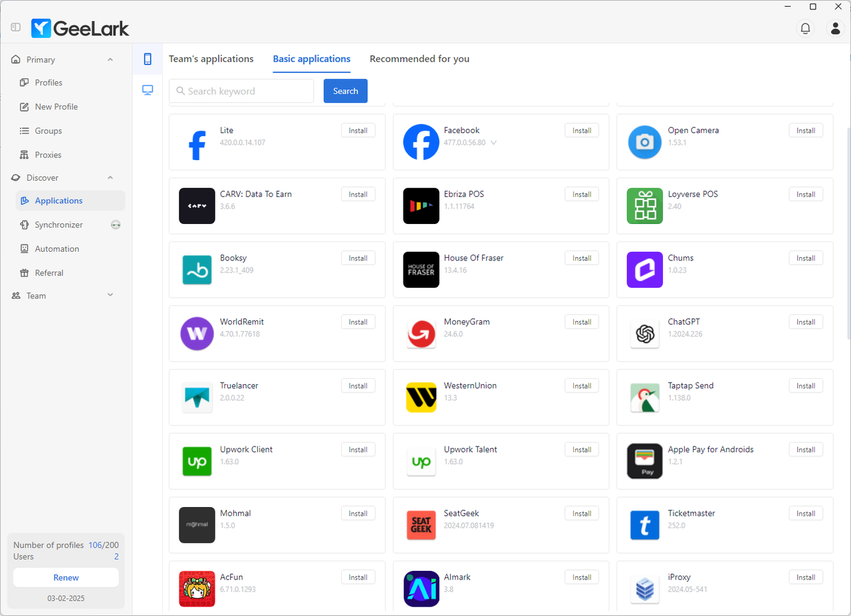Click the WorldRemit app icon
The image size is (851, 616).
[x=197, y=334]
